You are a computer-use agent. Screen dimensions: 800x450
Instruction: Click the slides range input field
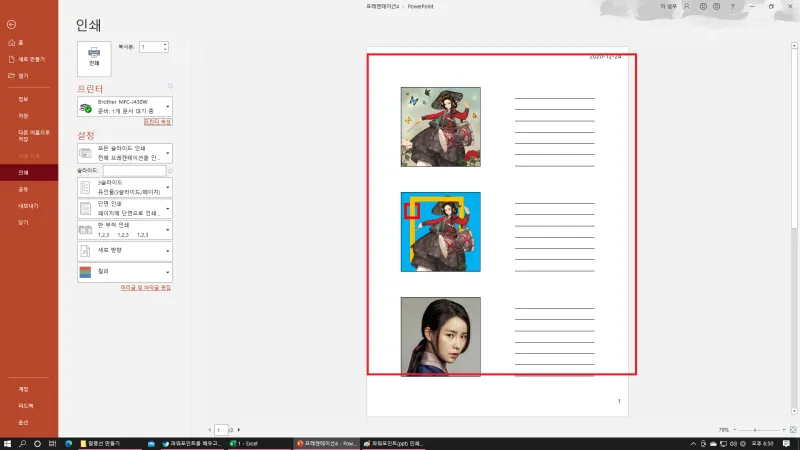(x=134, y=170)
